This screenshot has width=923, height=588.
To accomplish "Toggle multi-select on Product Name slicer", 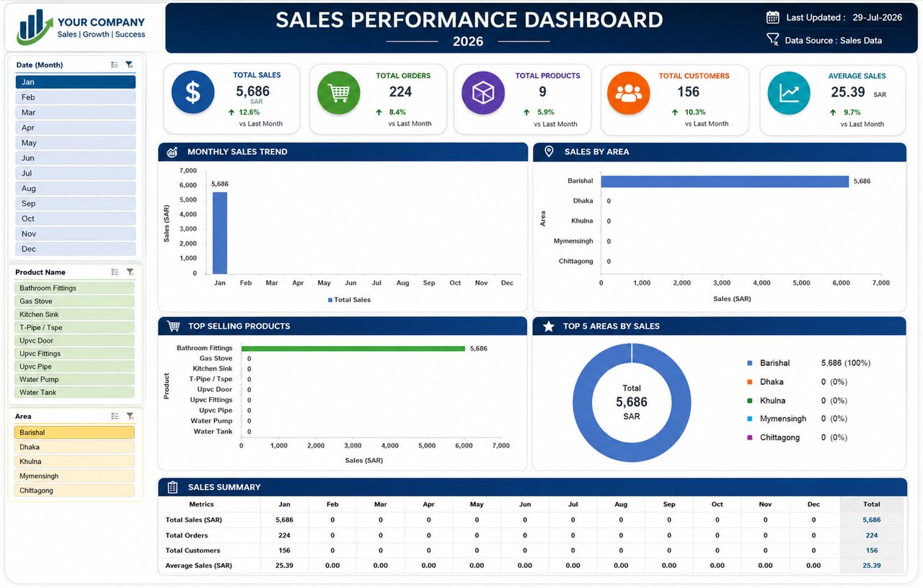I will click(x=115, y=272).
